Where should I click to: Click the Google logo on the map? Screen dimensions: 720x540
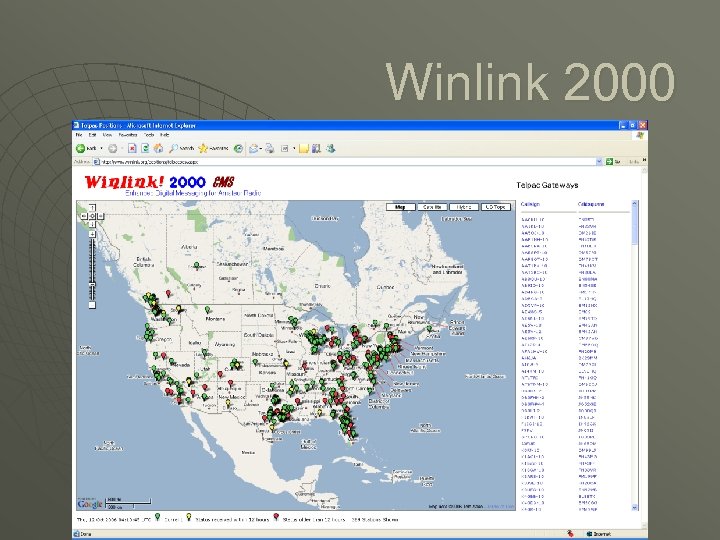(90, 504)
